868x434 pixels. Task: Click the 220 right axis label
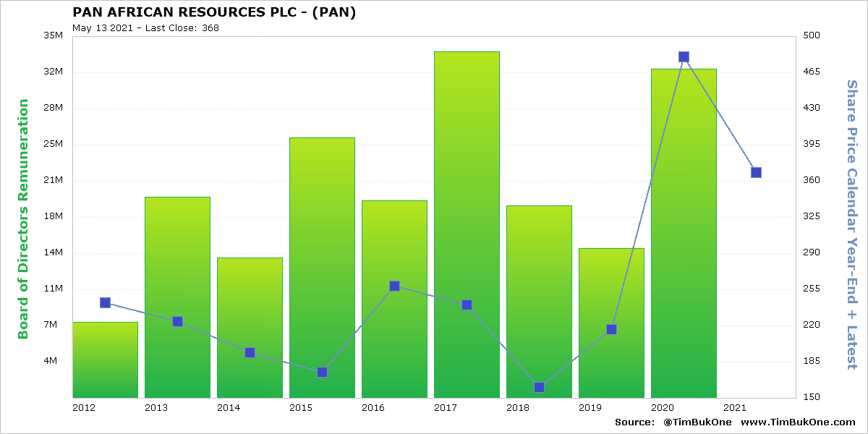click(811, 325)
